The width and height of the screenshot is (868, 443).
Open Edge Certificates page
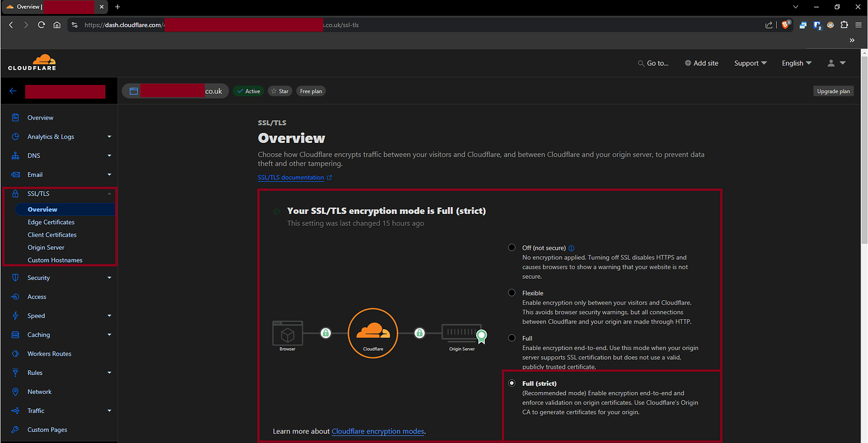click(51, 222)
